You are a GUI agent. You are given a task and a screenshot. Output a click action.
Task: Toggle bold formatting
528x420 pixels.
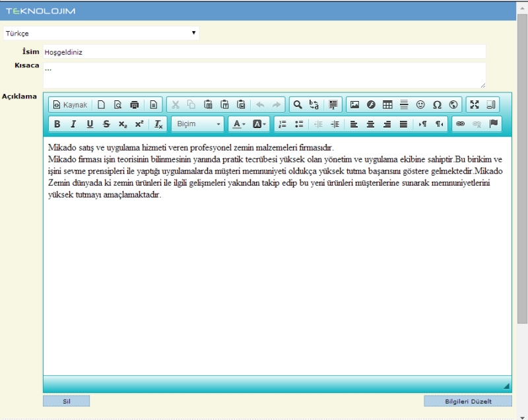pyautogui.click(x=57, y=124)
